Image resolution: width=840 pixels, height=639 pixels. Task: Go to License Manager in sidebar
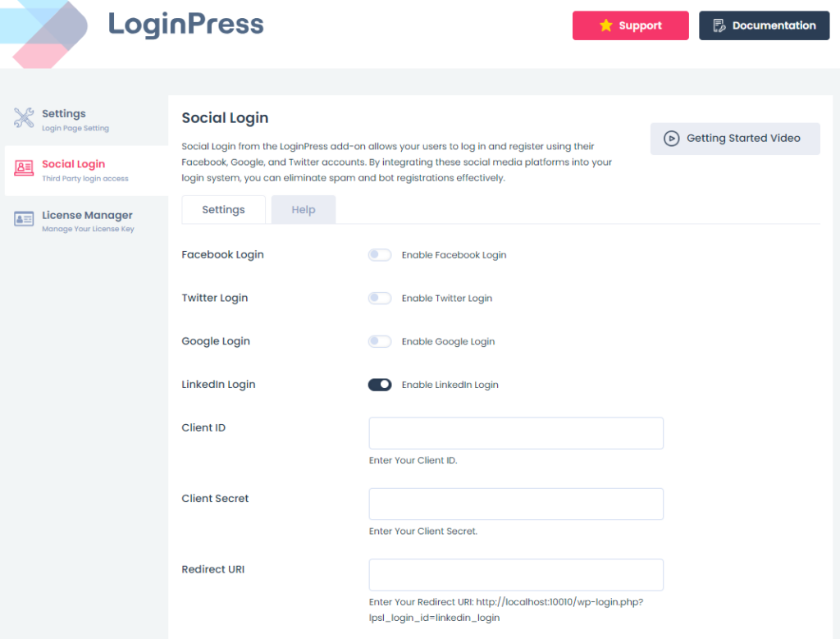click(x=86, y=221)
